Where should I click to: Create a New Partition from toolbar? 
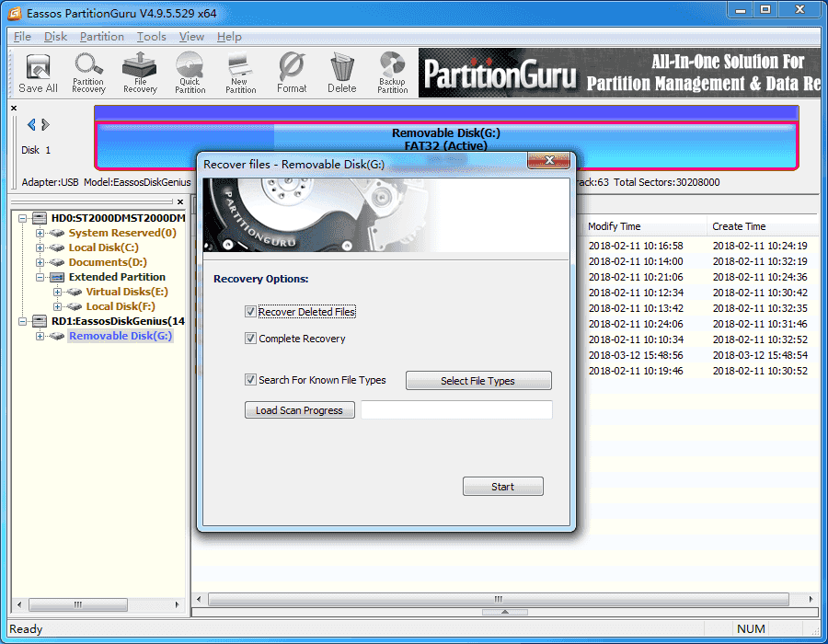[241, 74]
